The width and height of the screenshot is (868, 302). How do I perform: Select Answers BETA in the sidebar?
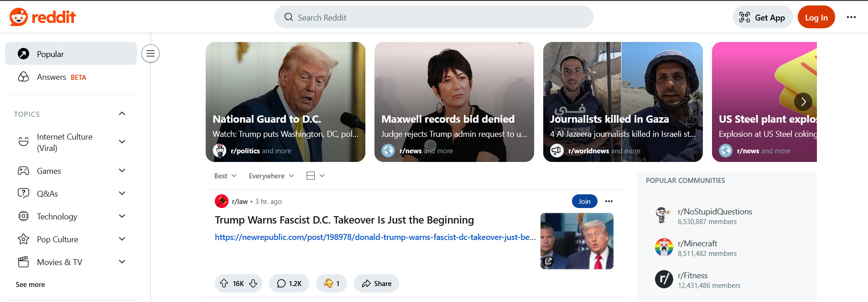(x=71, y=77)
